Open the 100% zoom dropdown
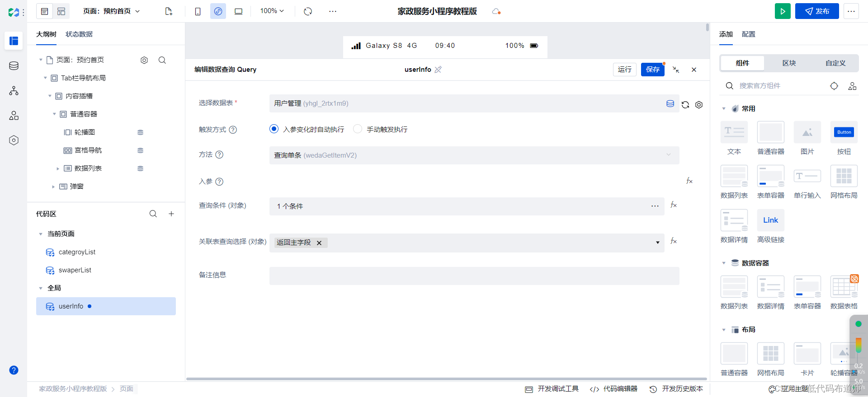 point(272,11)
